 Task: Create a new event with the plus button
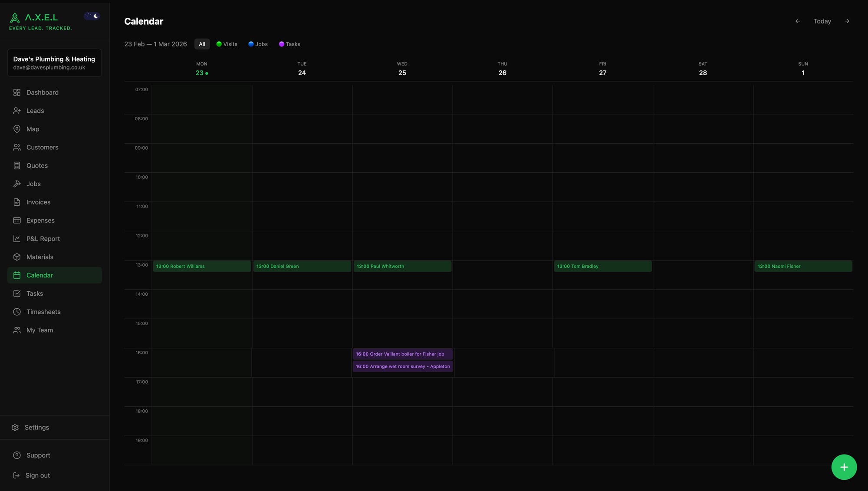click(844, 467)
